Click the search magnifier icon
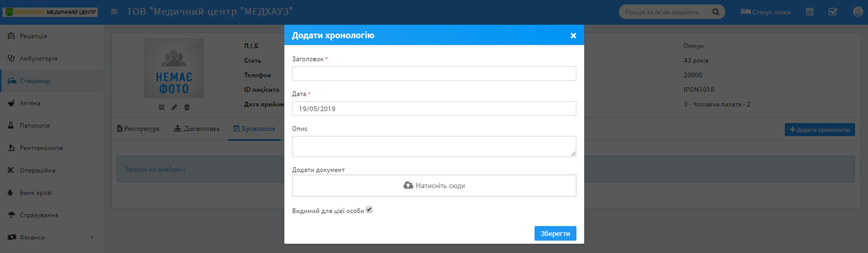Viewport: 868px width, 253px height. tap(716, 12)
